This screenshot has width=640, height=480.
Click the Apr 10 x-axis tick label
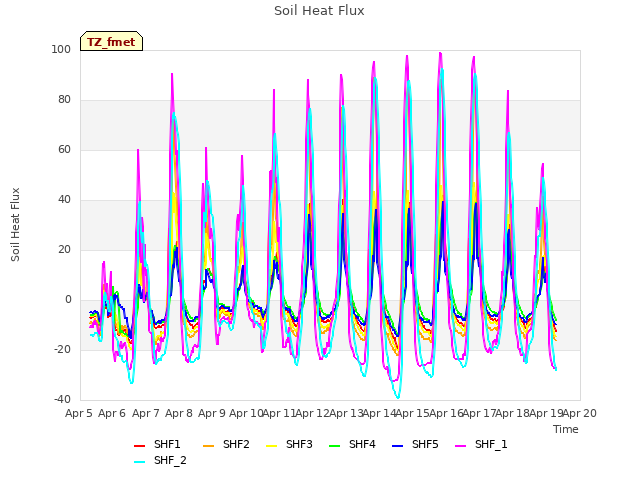tap(246, 413)
